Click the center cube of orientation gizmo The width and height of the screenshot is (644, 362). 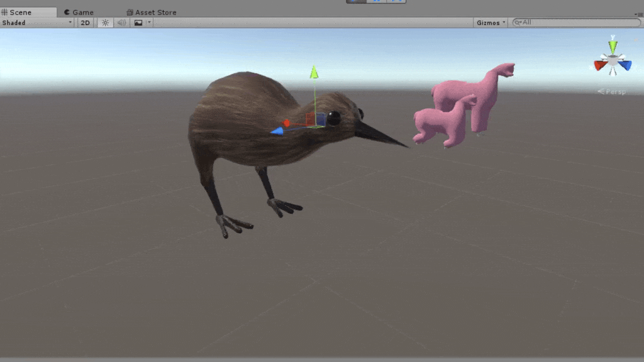click(x=613, y=61)
